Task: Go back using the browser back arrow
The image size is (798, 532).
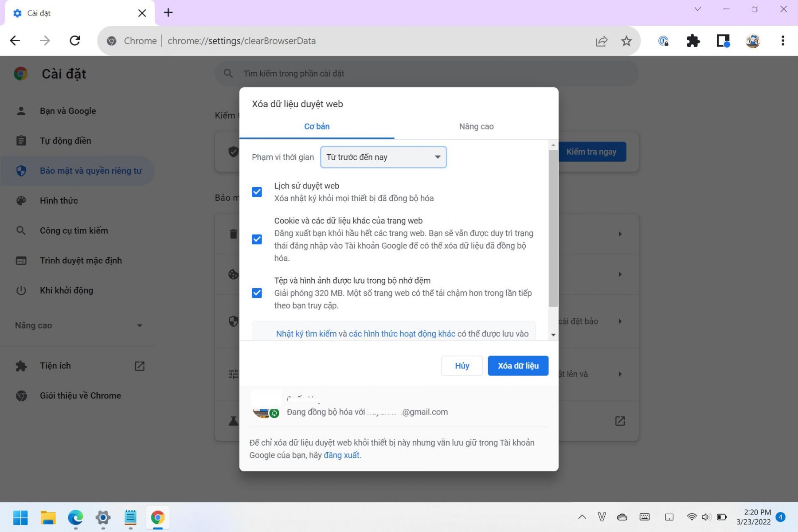Action: pos(15,41)
